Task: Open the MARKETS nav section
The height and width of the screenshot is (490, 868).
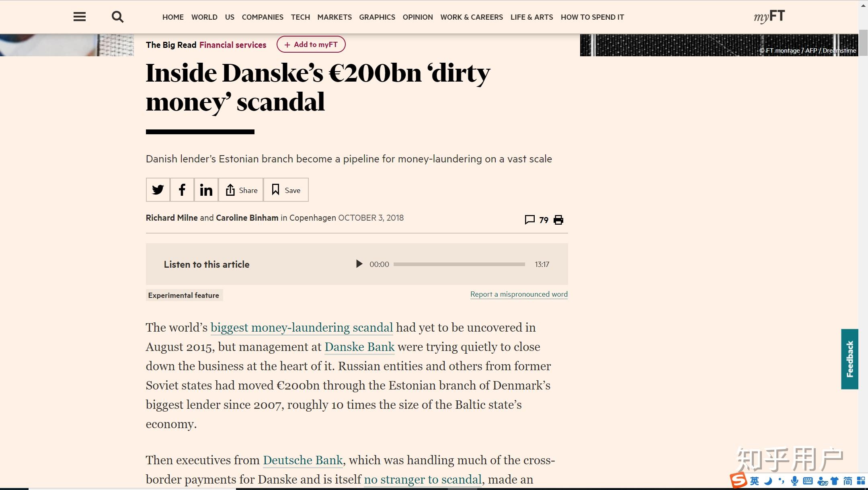Action: tap(334, 17)
